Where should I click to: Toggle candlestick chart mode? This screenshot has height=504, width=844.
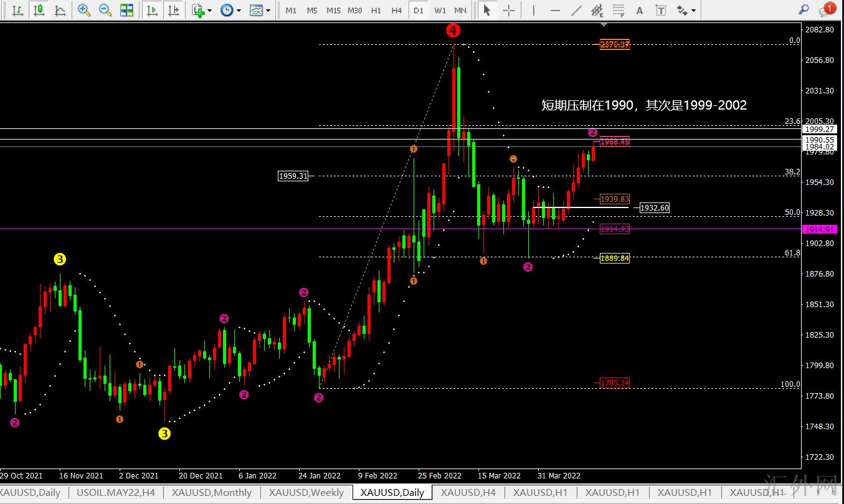point(39,10)
